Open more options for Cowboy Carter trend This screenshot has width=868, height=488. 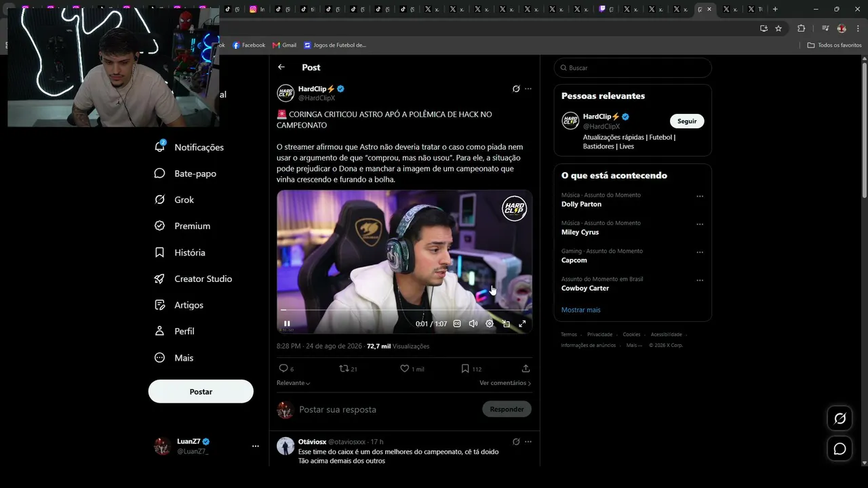coord(700,281)
